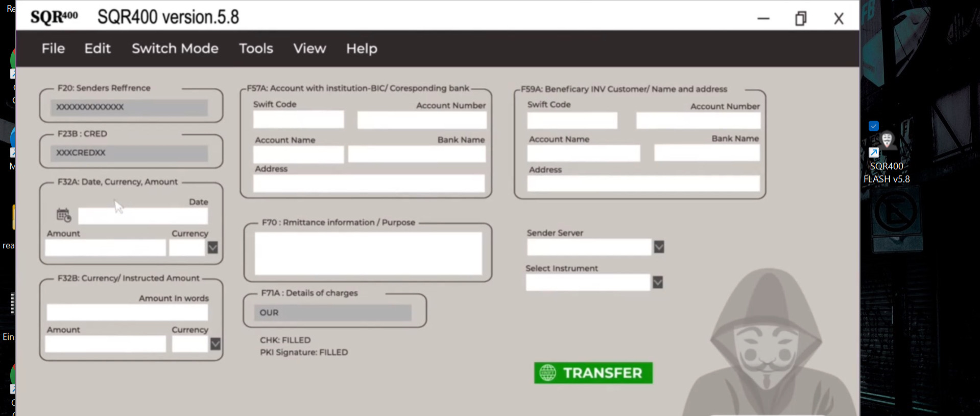Screen dimensions: 980x416
Task: Focus the F23B CRED field
Action: [129, 153]
